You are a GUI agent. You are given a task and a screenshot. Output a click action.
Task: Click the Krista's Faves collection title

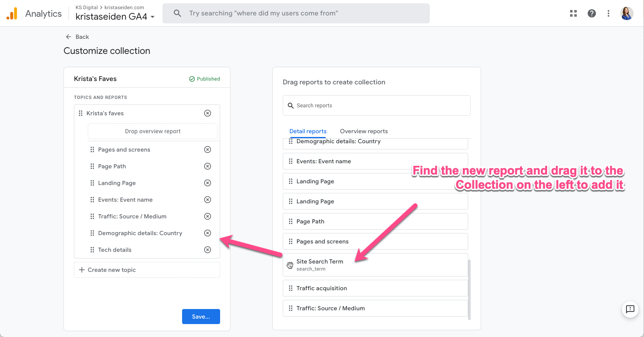click(95, 79)
